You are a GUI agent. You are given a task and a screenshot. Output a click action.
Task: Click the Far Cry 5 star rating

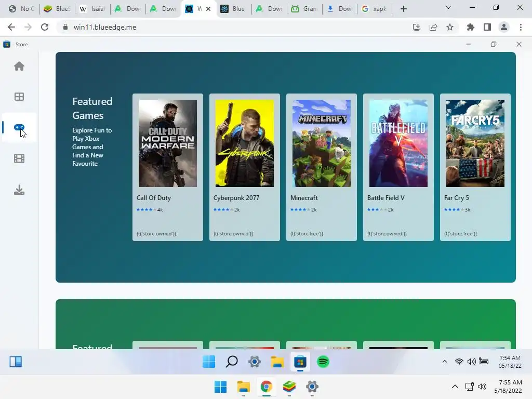pyautogui.click(x=454, y=210)
